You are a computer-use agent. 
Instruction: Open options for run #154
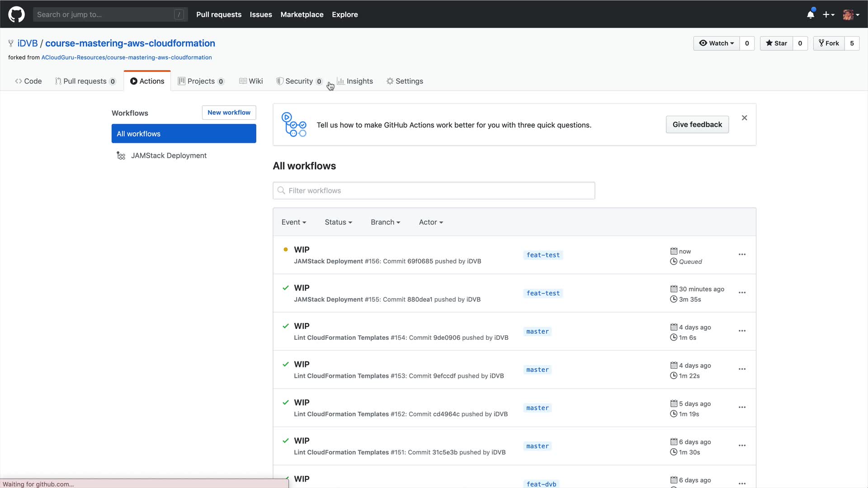coord(742,331)
